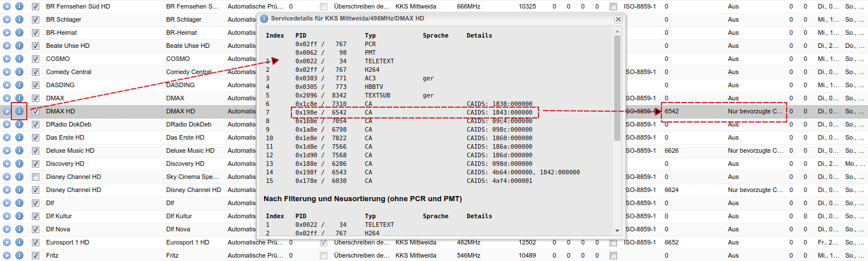This screenshot has width=868, height=261.
Task: Open info for BR Fernsehen Süd HD
Action: 19,6
